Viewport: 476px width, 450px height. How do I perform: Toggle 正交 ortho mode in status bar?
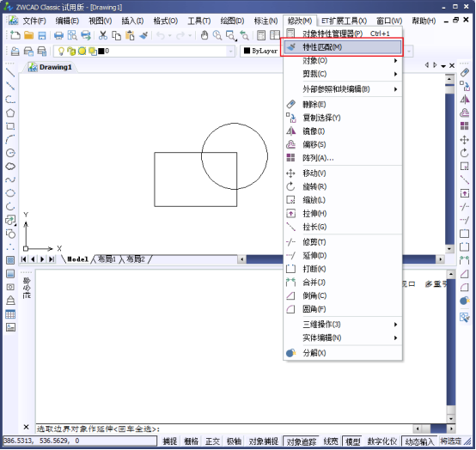(x=212, y=441)
